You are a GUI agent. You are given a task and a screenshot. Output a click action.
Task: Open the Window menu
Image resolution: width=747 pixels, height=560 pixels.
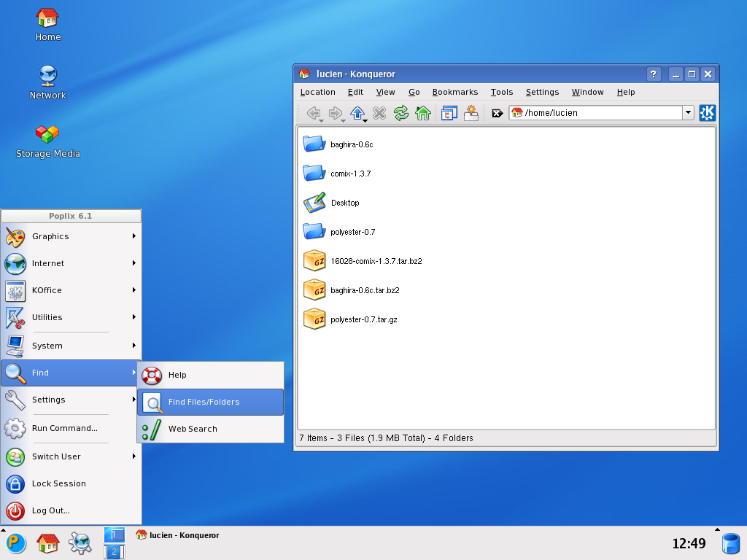587,92
